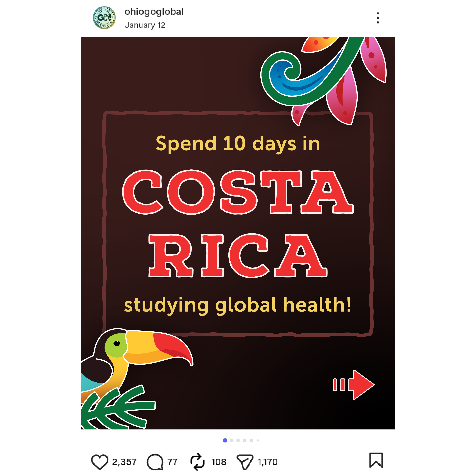This screenshot has height=476, width=476.
Task: Repost using the circular arrows icon
Action: tap(197, 462)
